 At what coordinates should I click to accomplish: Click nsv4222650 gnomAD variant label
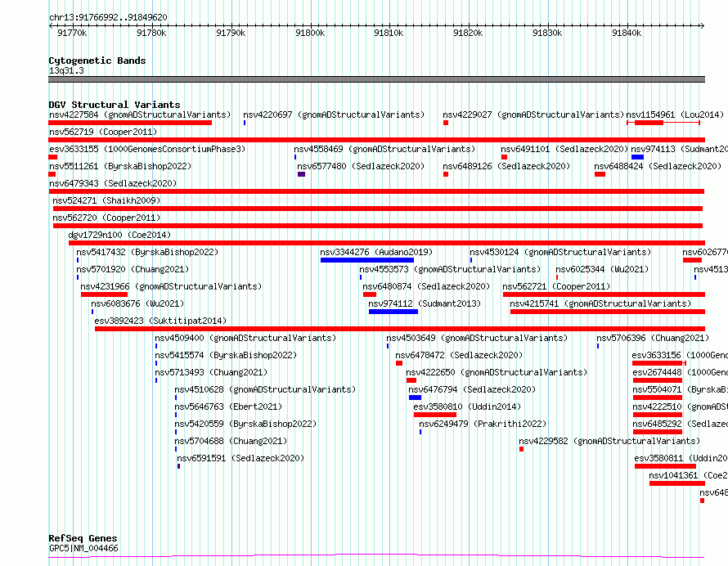497,372
